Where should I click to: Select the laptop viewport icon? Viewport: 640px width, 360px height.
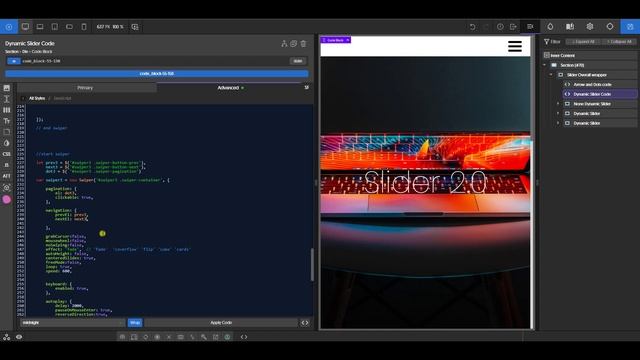tap(40, 27)
